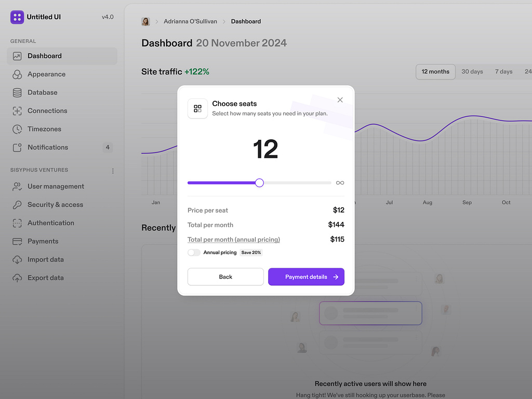Viewport: 532px width, 399px height.
Task: Click the Timezones clock icon
Action: 17,129
